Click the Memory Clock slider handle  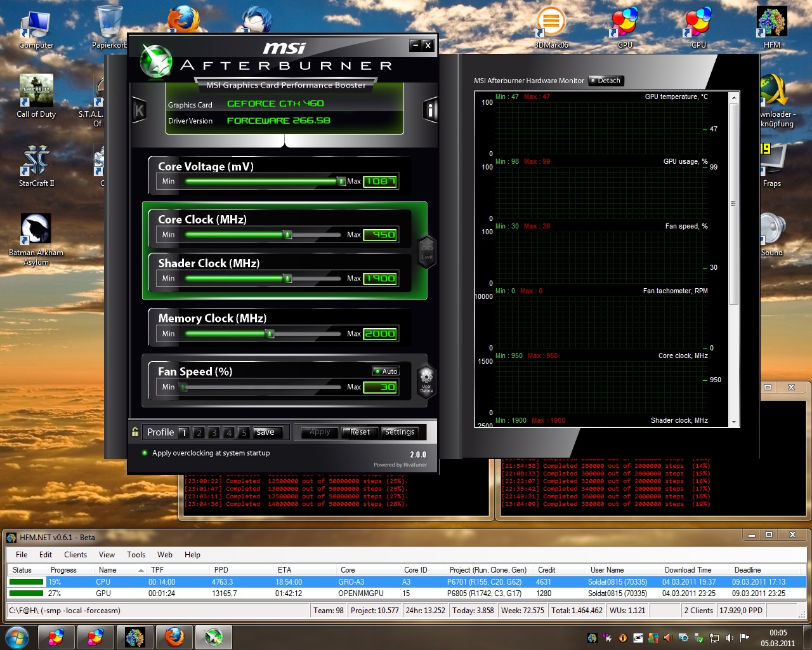pos(270,334)
